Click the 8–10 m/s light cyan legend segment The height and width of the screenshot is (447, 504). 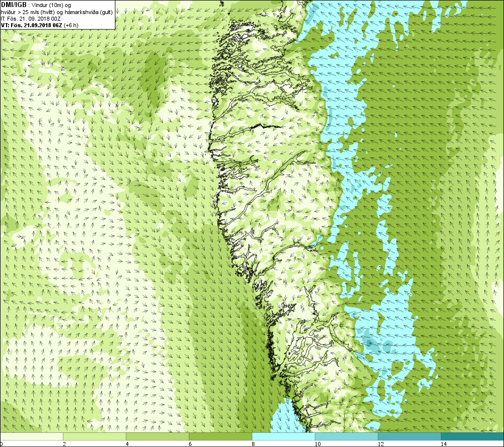pos(283,436)
